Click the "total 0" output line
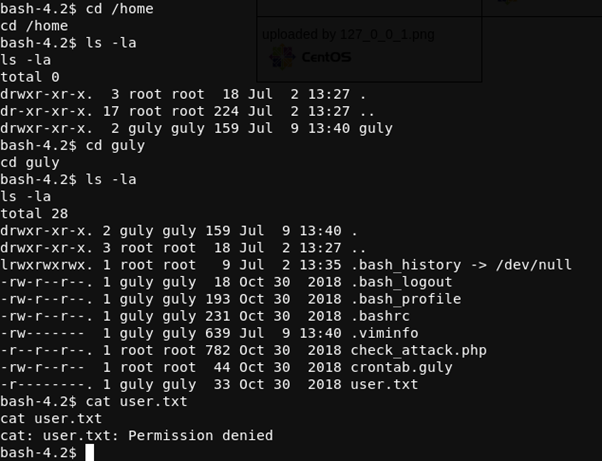 click(30, 77)
